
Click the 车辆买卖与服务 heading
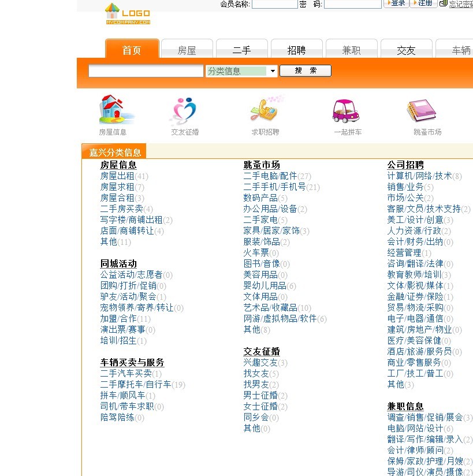[x=132, y=362]
